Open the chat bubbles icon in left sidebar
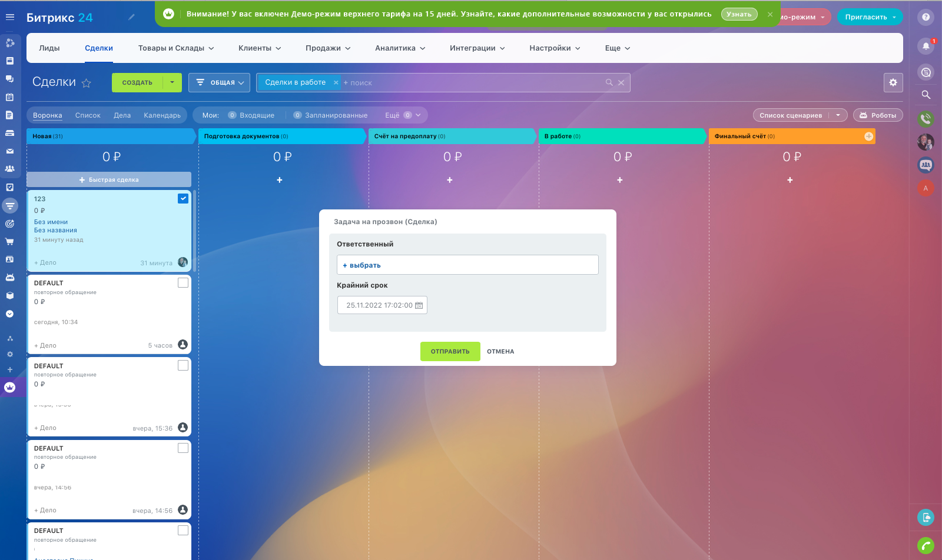The height and width of the screenshot is (560, 942). [9, 78]
